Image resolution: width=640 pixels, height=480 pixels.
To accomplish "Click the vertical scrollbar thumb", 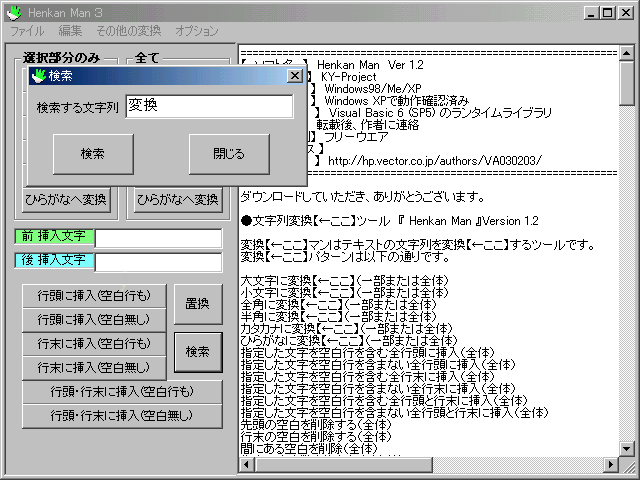I will point(627,83).
